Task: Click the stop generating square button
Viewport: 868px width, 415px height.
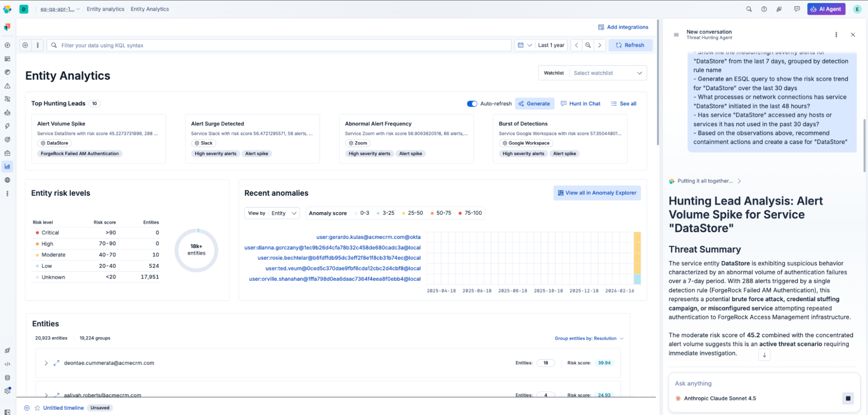Action: click(x=848, y=399)
